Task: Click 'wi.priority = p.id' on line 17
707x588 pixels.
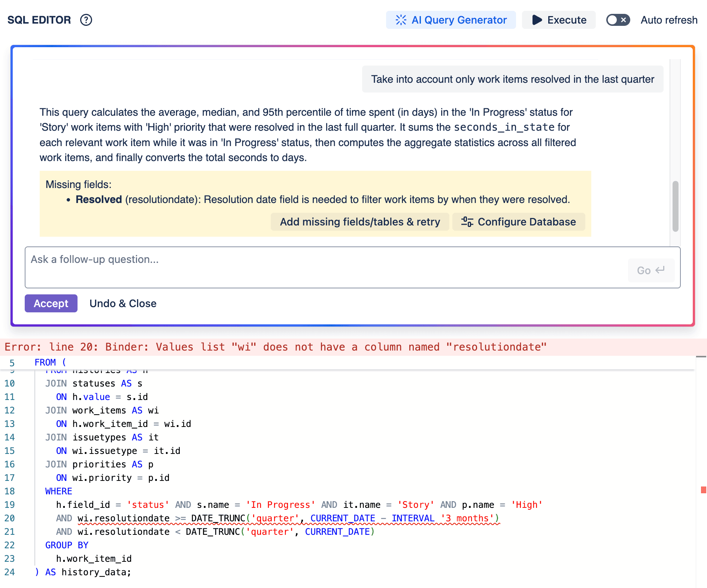Action: pos(121,478)
